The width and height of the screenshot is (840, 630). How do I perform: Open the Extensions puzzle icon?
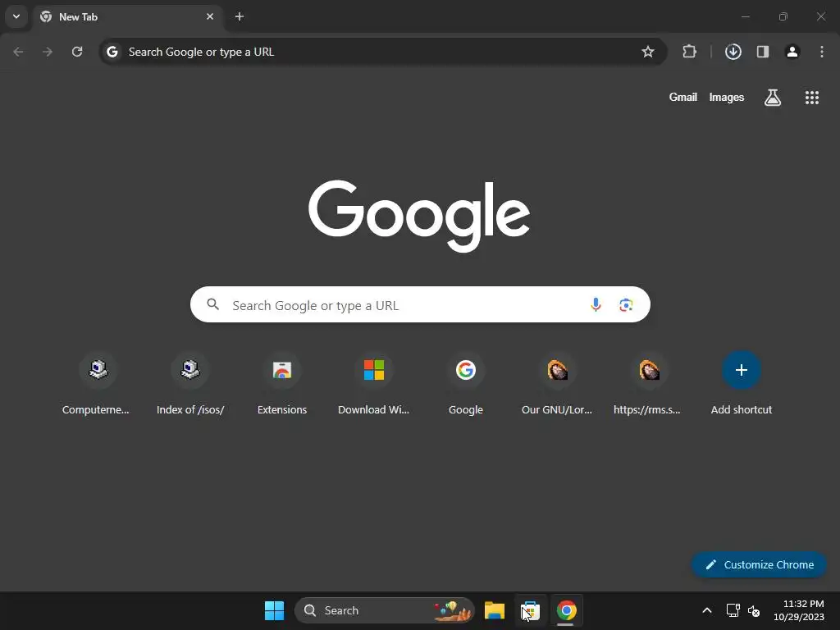click(689, 52)
